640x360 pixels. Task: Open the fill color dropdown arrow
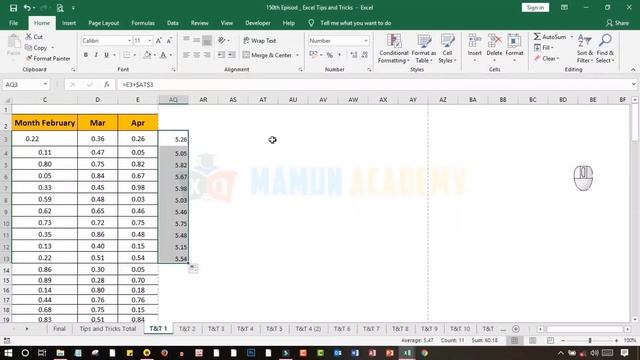[155, 55]
